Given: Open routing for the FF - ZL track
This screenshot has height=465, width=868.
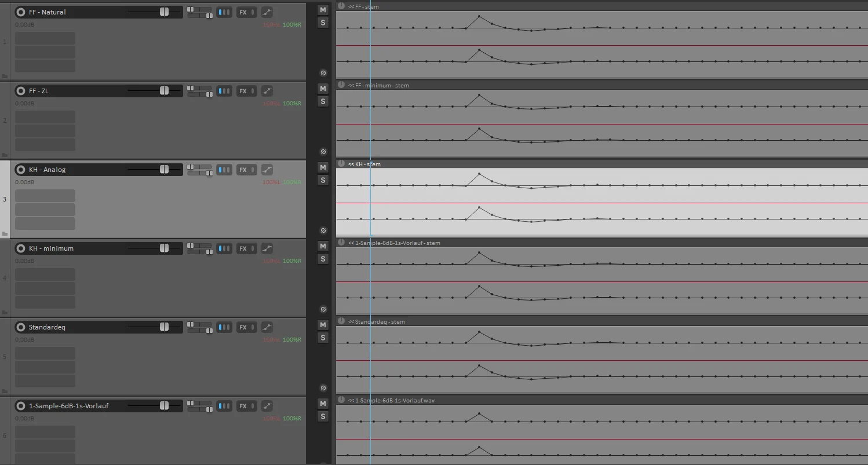Looking at the screenshot, I should pos(224,91).
